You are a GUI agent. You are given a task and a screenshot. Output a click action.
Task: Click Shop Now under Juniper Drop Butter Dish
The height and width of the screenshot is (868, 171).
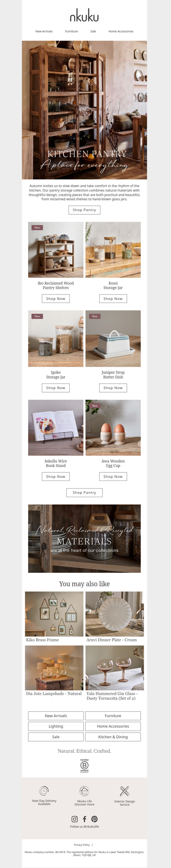[113, 388]
